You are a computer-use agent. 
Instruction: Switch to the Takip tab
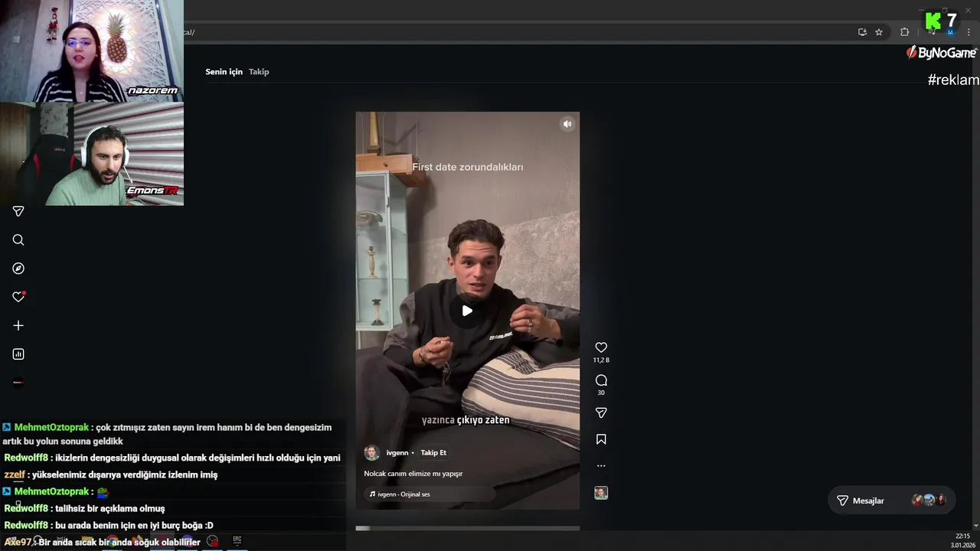[x=259, y=72]
